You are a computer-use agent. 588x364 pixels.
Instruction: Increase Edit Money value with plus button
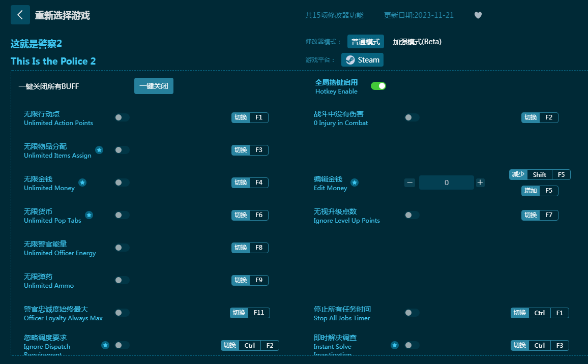point(480,183)
